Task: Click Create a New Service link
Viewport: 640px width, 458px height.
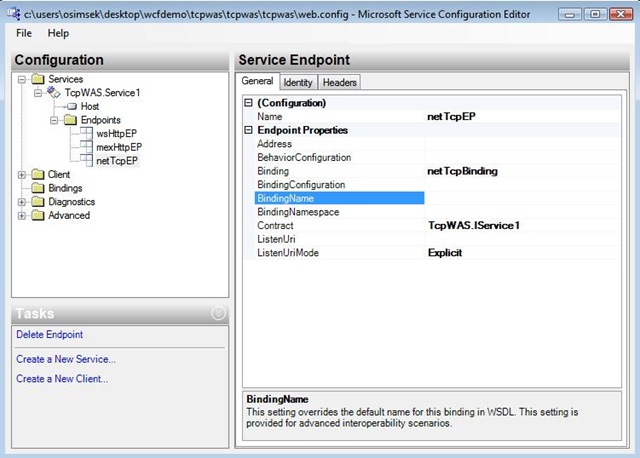Action: (66, 359)
